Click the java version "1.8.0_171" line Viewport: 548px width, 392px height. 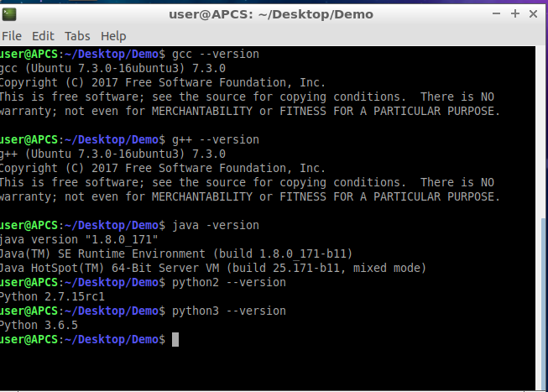[79, 240]
